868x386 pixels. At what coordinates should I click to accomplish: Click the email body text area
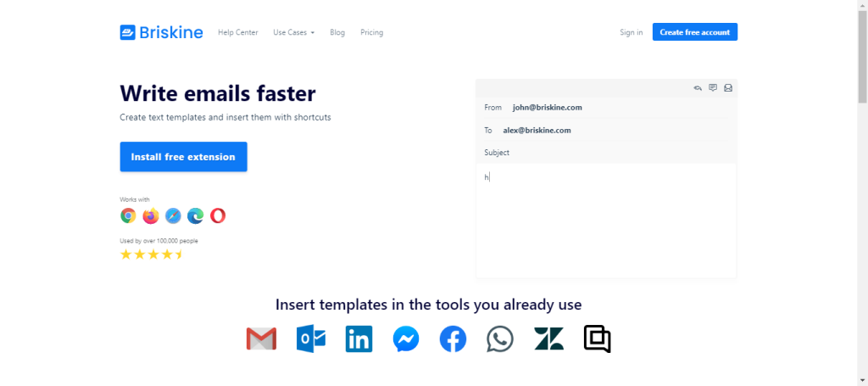tap(606, 221)
